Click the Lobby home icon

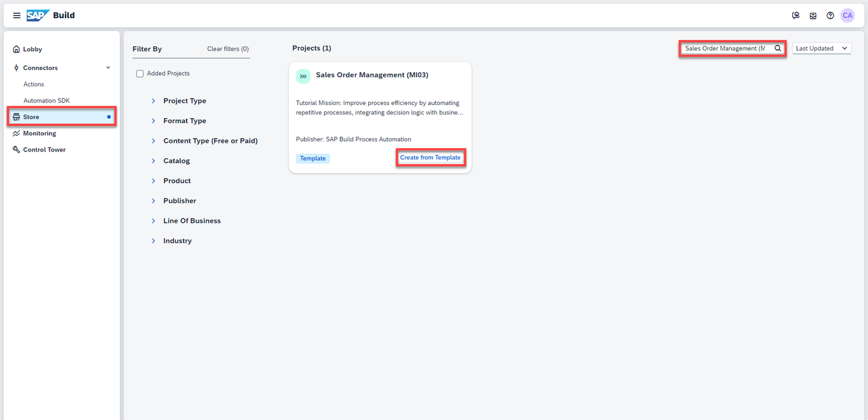tap(16, 49)
